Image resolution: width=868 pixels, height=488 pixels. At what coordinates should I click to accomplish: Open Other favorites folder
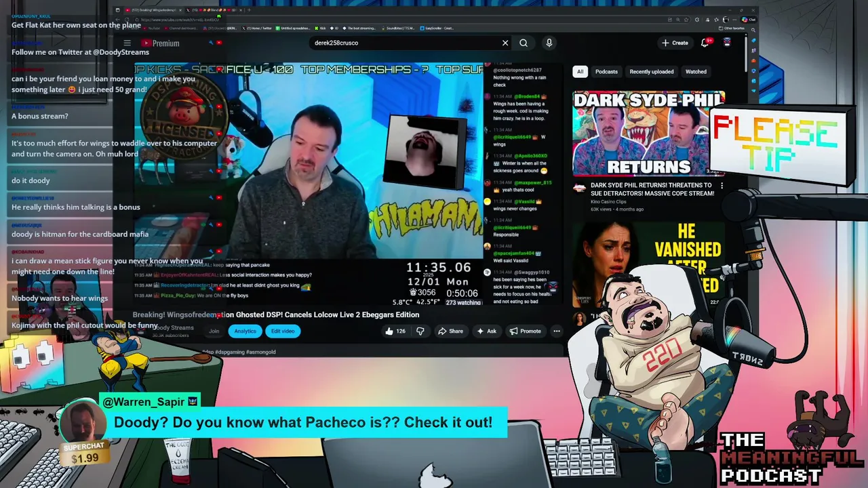732,28
